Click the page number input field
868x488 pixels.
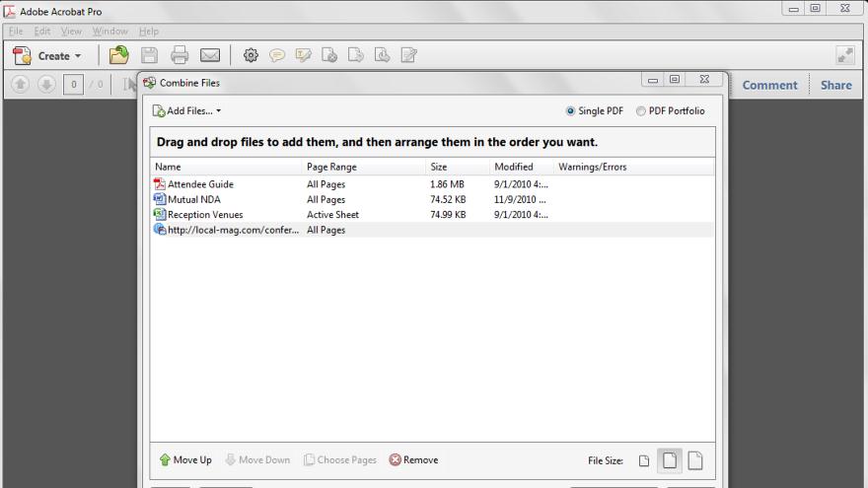pyautogui.click(x=73, y=85)
